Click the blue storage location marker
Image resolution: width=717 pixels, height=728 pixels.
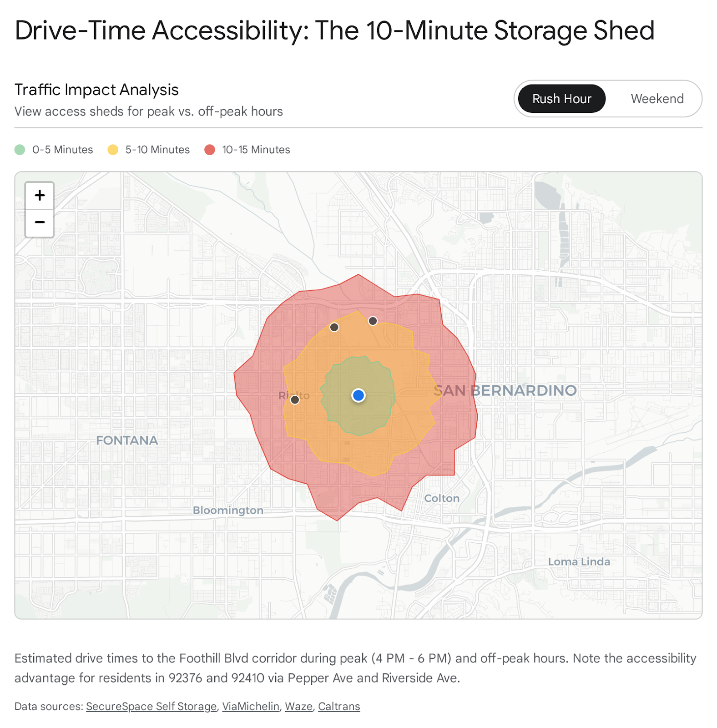pyautogui.click(x=358, y=395)
